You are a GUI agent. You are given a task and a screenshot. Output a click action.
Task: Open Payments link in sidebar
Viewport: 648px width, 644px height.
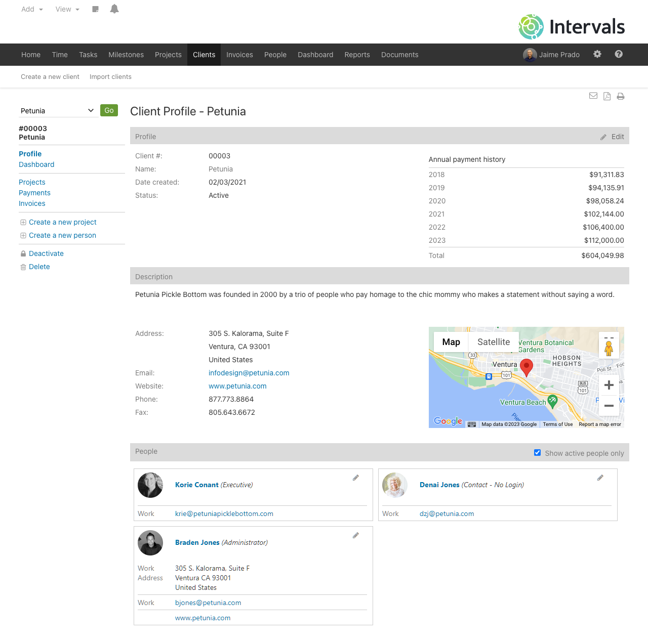click(x=34, y=193)
